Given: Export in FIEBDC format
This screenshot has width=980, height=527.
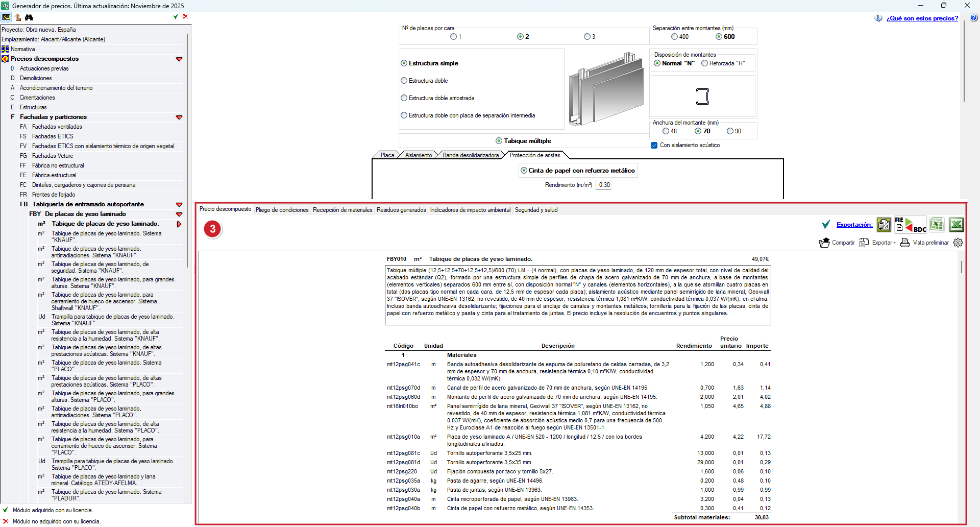Looking at the screenshot, I should 910,225.
